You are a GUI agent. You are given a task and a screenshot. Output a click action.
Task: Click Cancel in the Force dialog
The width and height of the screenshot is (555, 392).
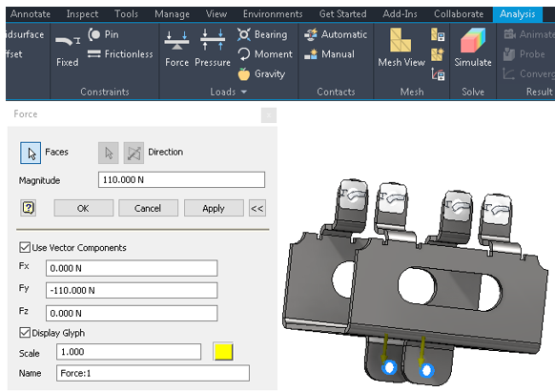click(x=148, y=208)
